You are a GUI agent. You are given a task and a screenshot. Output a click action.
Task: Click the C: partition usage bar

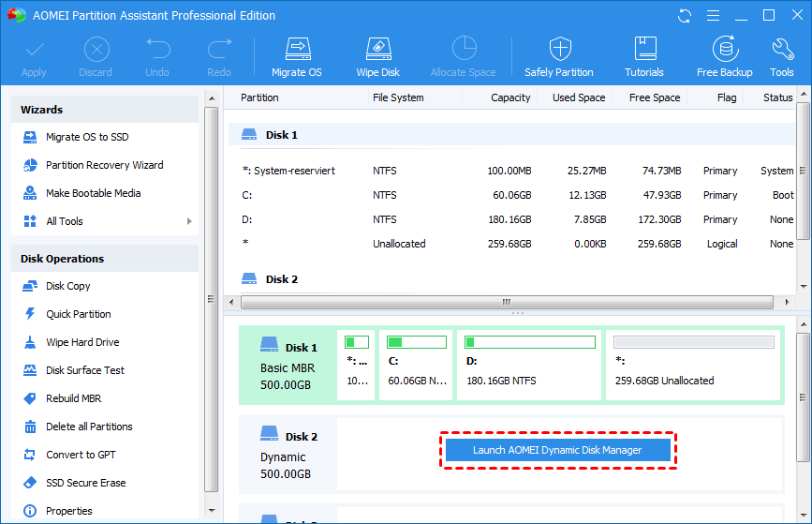[x=417, y=342]
